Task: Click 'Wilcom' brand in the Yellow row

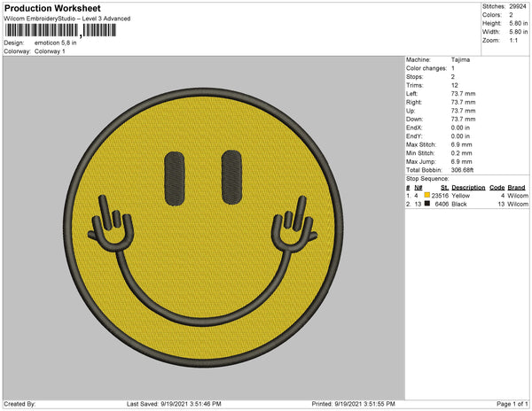Action: [518, 196]
